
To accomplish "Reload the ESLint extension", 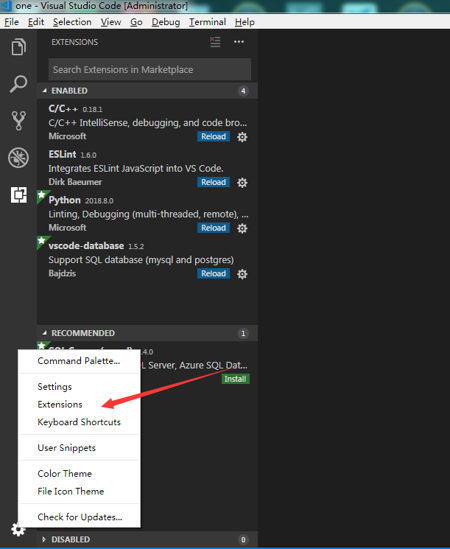I will pos(213,182).
